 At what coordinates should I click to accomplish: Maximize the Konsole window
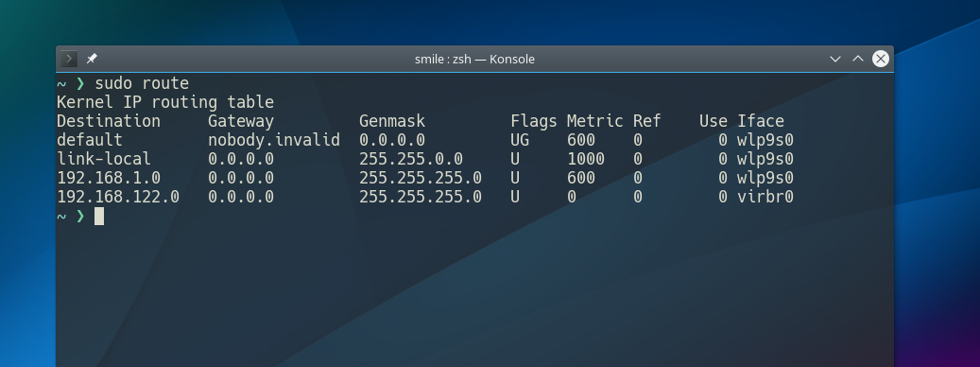(858, 59)
